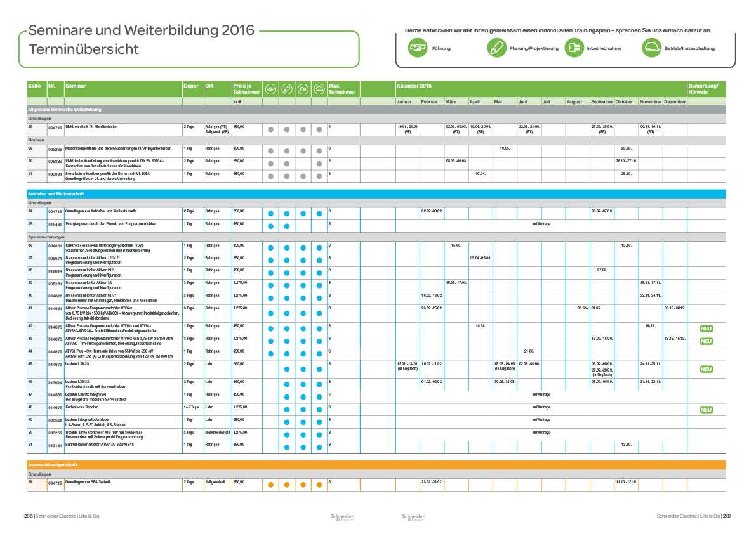Click the gray Führung dot in row 004716

point(270,129)
